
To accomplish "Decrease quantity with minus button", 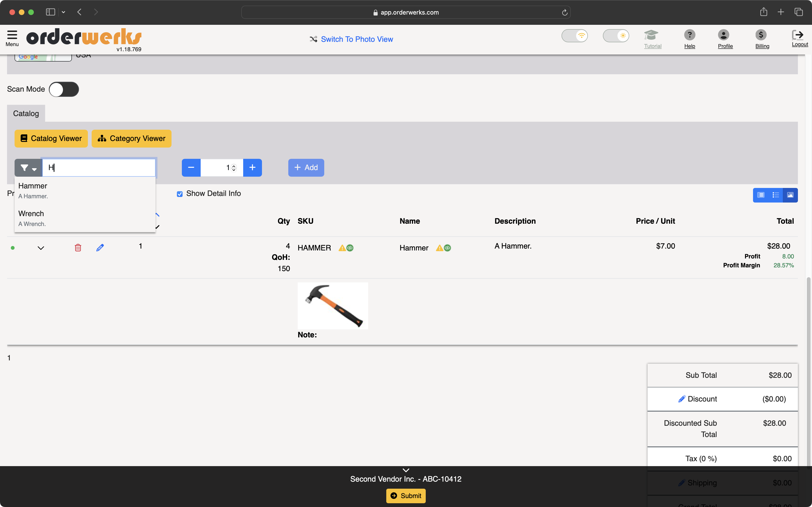I will [x=191, y=168].
